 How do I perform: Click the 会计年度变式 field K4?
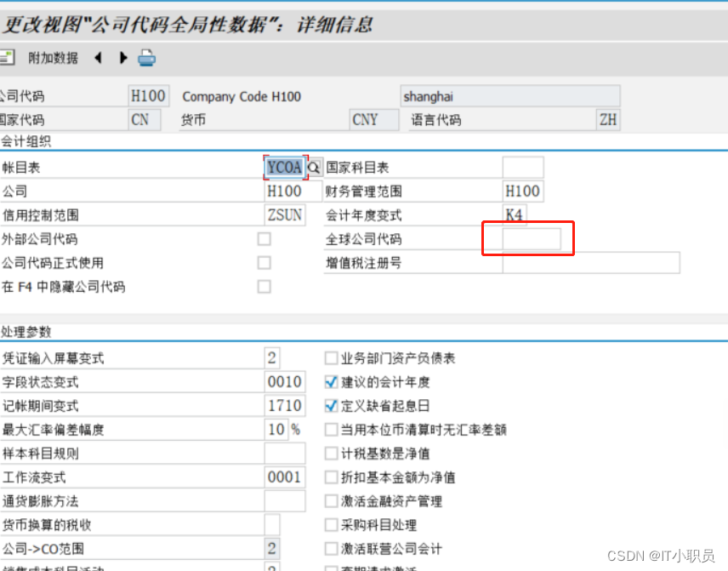(x=515, y=215)
